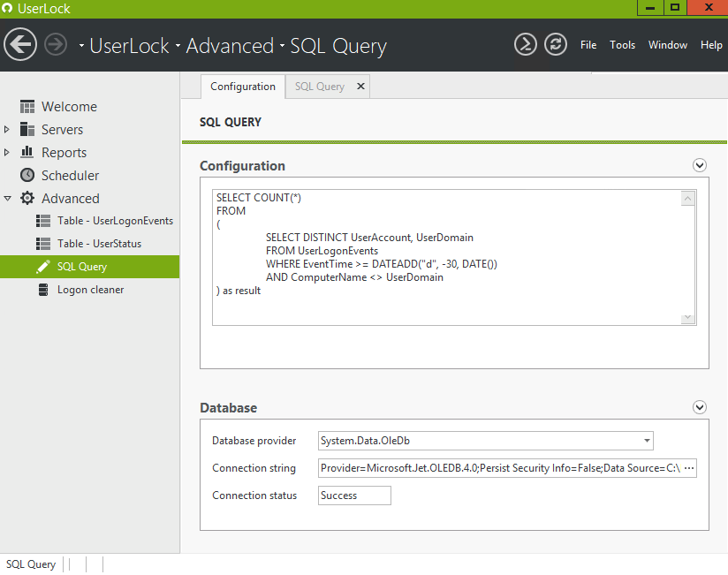
Task: Switch to the Configuration tab
Action: [243, 87]
